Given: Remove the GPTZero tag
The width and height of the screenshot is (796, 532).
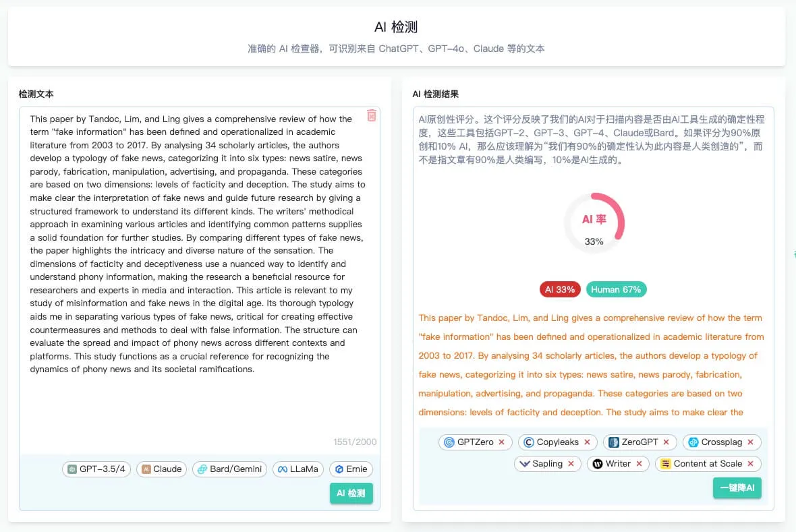Looking at the screenshot, I should [x=501, y=442].
